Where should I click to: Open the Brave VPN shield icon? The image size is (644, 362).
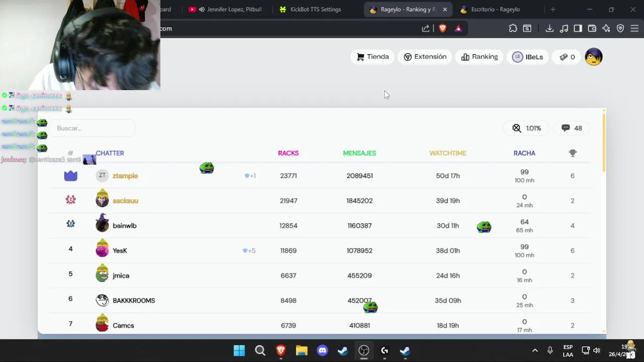pos(620,29)
